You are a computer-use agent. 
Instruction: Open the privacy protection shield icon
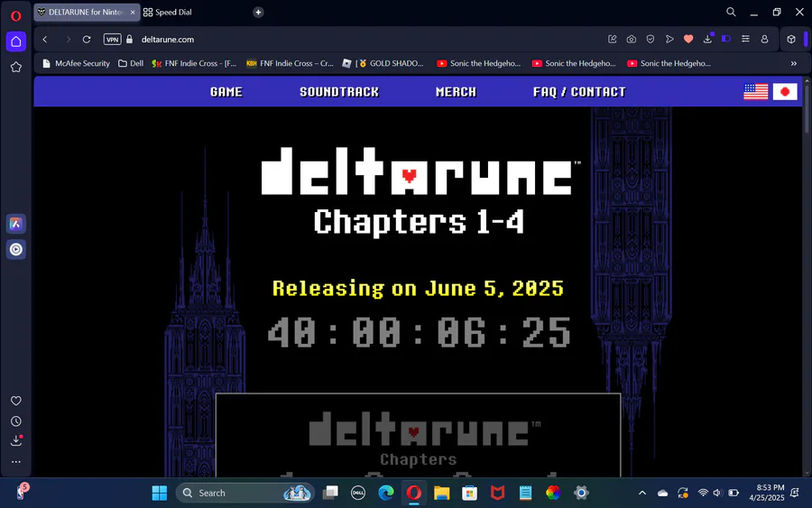(x=651, y=40)
